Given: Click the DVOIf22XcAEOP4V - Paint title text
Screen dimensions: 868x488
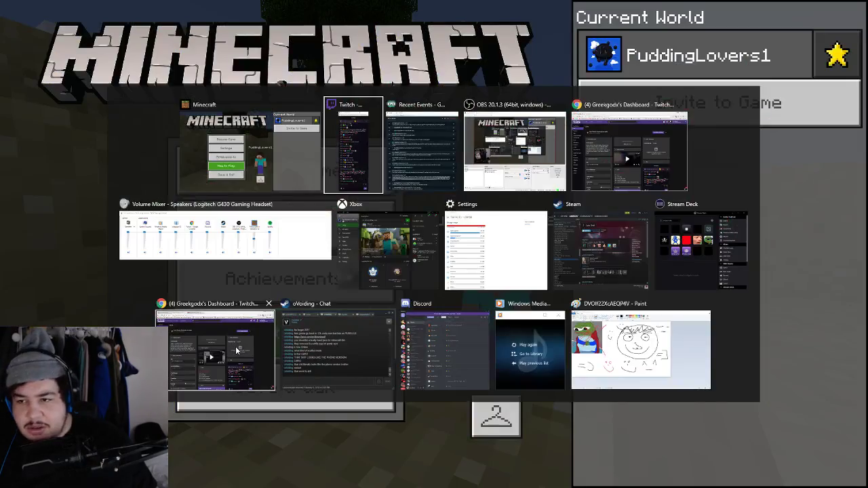Looking at the screenshot, I should tap(615, 304).
